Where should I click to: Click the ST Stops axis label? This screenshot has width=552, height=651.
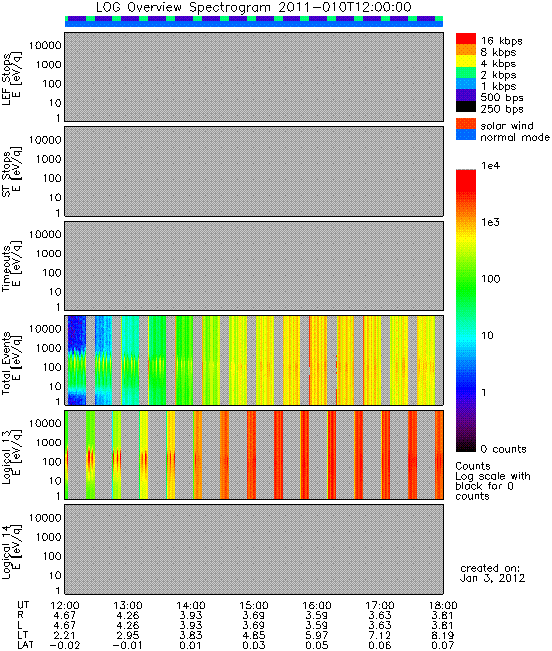11,171
